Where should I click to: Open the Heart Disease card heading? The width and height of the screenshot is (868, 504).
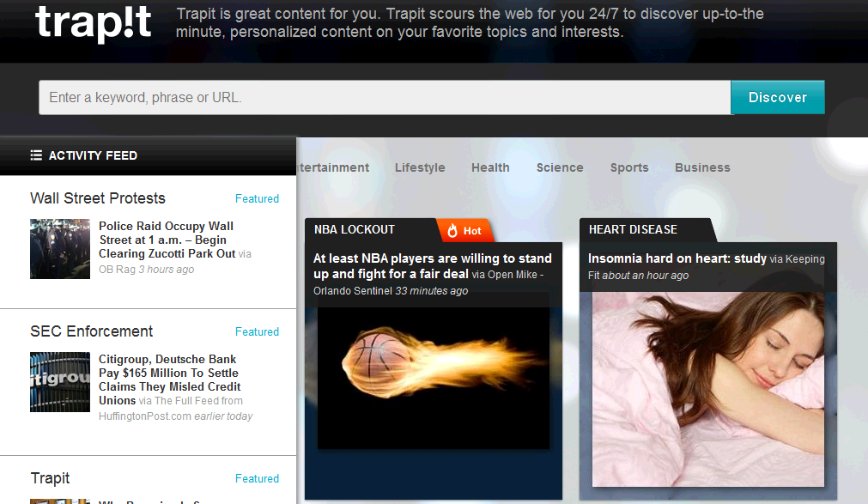pyautogui.click(x=633, y=229)
